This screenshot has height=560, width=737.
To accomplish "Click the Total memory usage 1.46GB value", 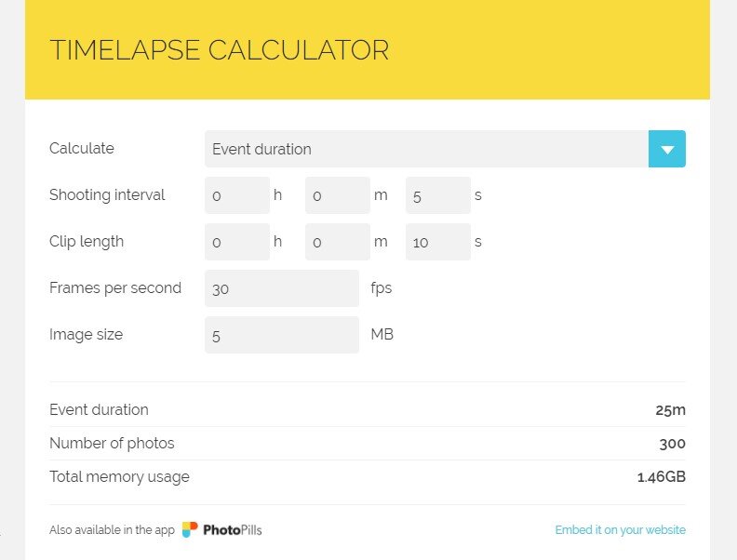I will tap(661, 476).
